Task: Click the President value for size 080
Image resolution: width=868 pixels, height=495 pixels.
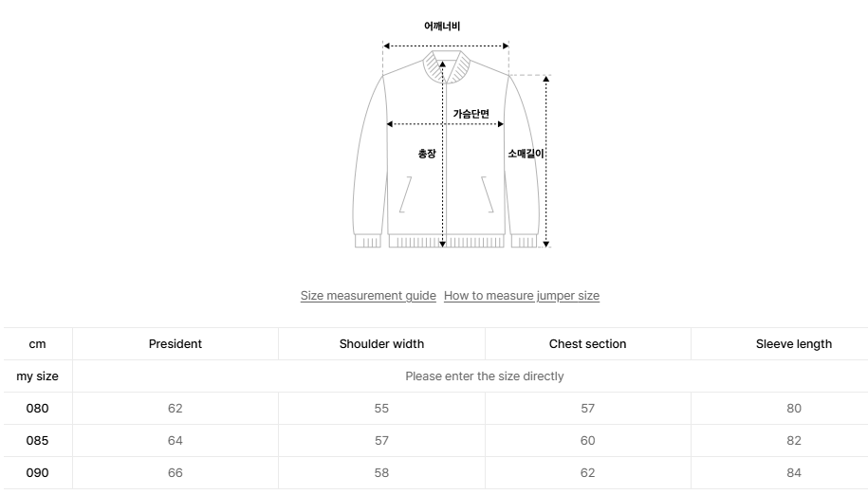Action: coord(175,409)
